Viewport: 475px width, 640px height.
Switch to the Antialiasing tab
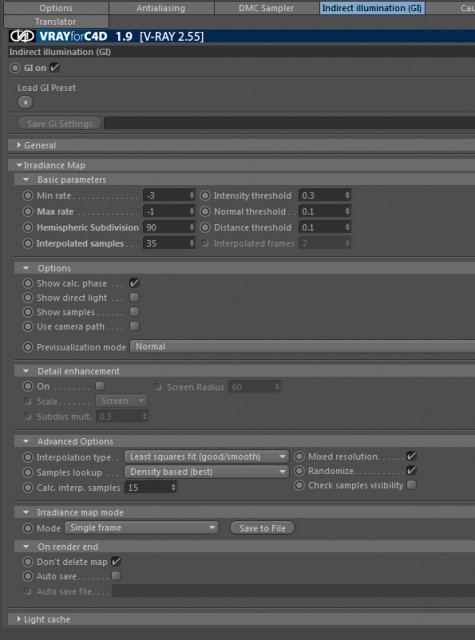click(x=161, y=8)
